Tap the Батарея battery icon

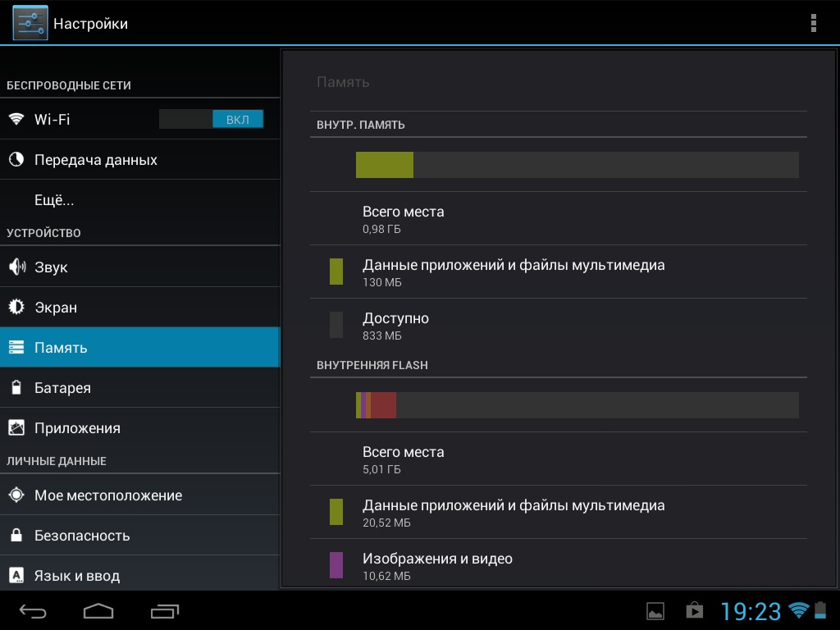[16, 388]
